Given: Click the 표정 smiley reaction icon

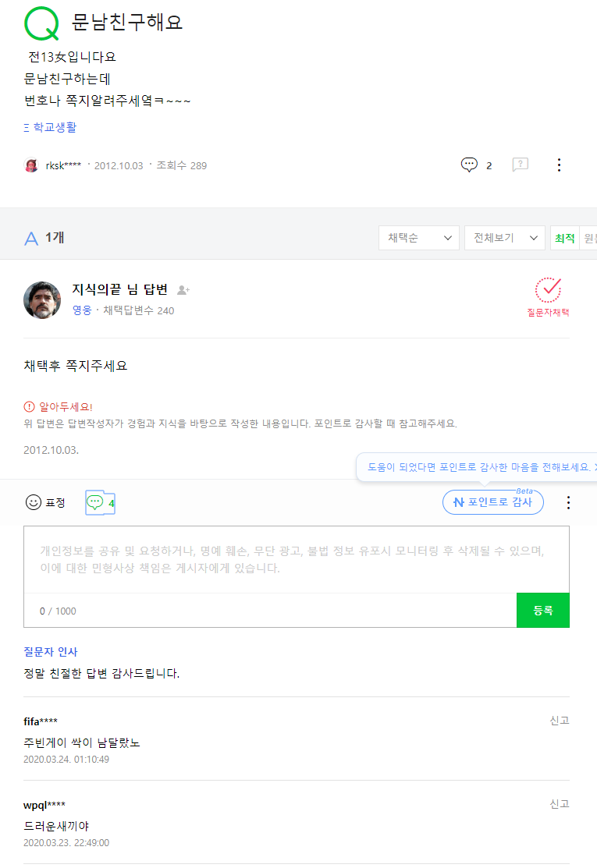Looking at the screenshot, I should 34,502.
